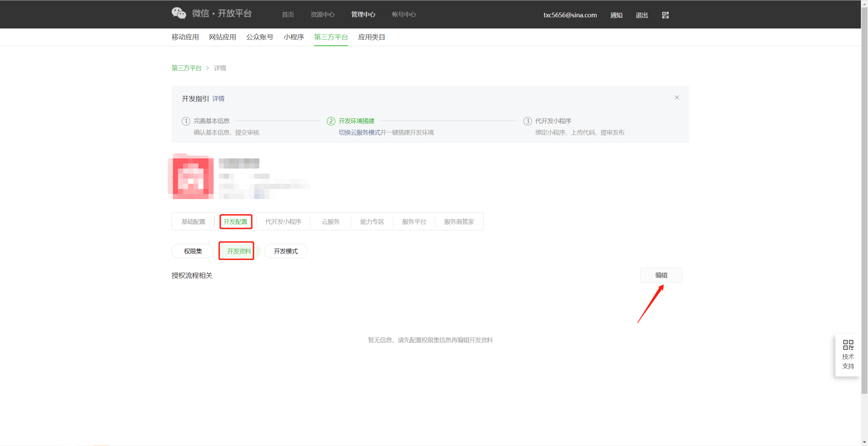The image size is (868, 446).
Task: Close the 开发指引 guide panel
Action: pos(677,98)
